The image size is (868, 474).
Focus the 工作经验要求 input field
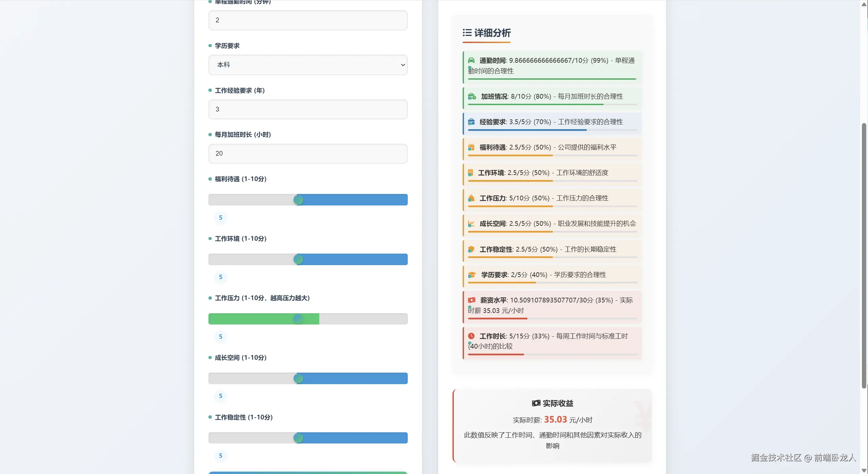(x=308, y=109)
